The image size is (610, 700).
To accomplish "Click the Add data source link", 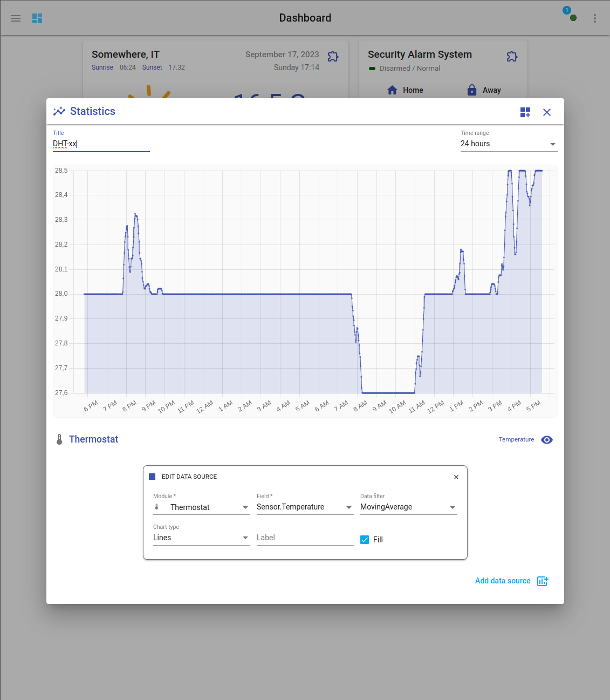I will (x=502, y=581).
